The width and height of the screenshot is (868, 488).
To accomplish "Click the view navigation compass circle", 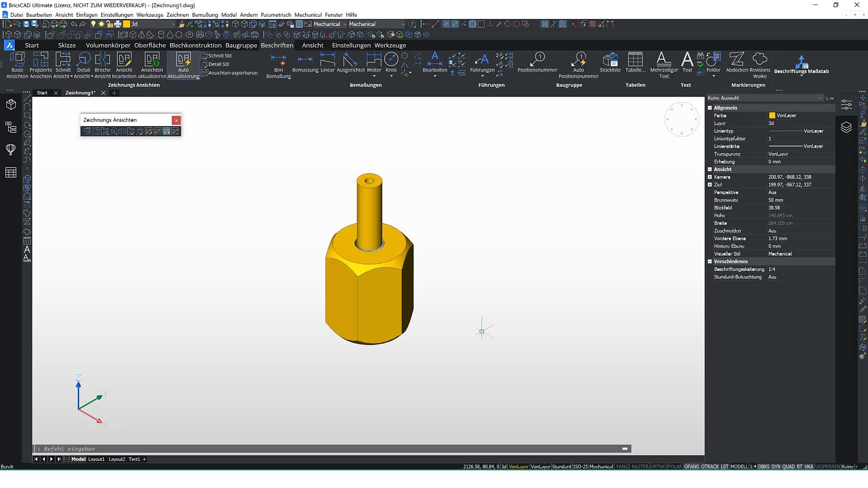I will (682, 120).
